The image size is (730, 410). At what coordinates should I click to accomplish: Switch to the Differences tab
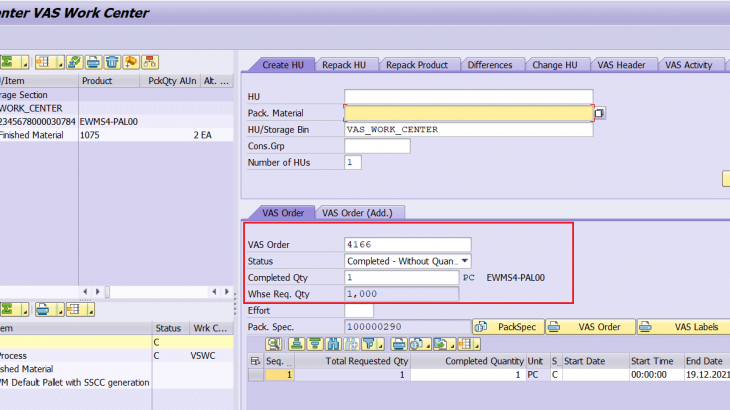coord(490,65)
